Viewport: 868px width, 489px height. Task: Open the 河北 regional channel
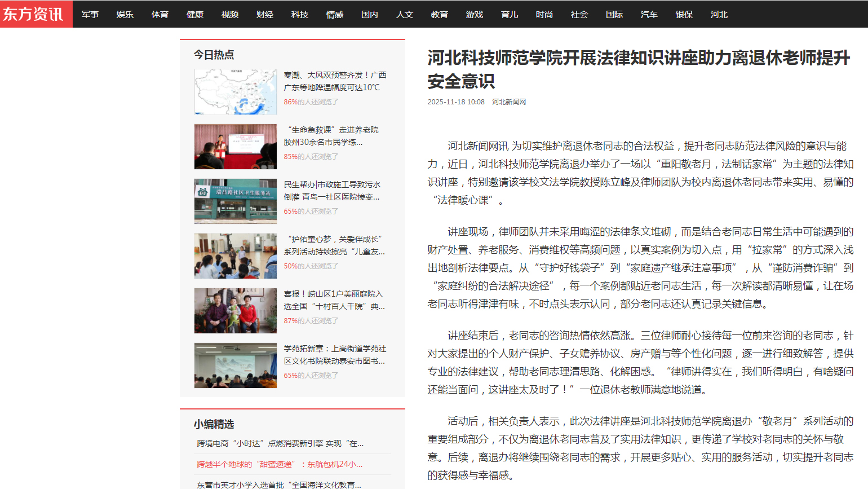pyautogui.click(x=719, y=15)
